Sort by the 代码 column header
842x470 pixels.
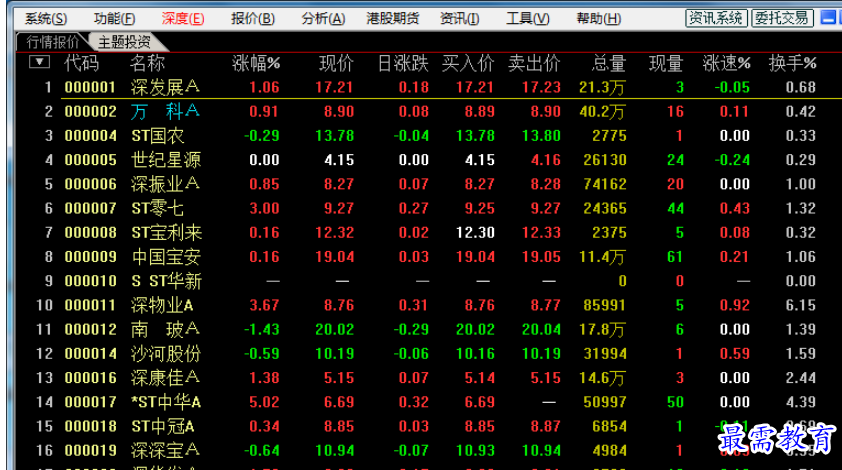coord(81,63)
